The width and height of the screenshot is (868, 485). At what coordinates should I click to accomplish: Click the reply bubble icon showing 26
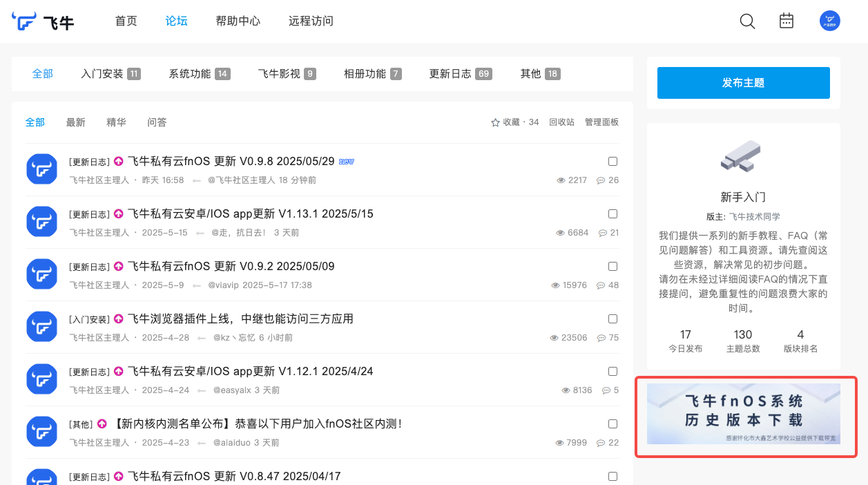[600, 180]
